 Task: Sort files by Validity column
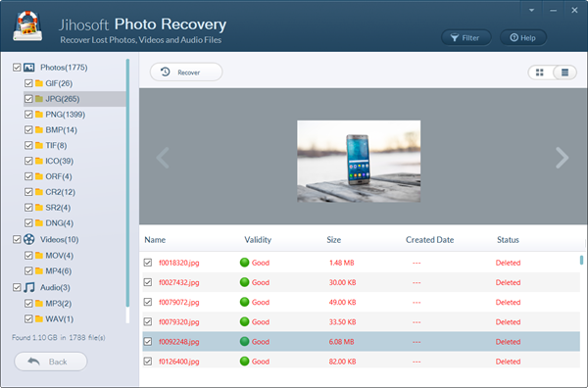click(258, 240)
